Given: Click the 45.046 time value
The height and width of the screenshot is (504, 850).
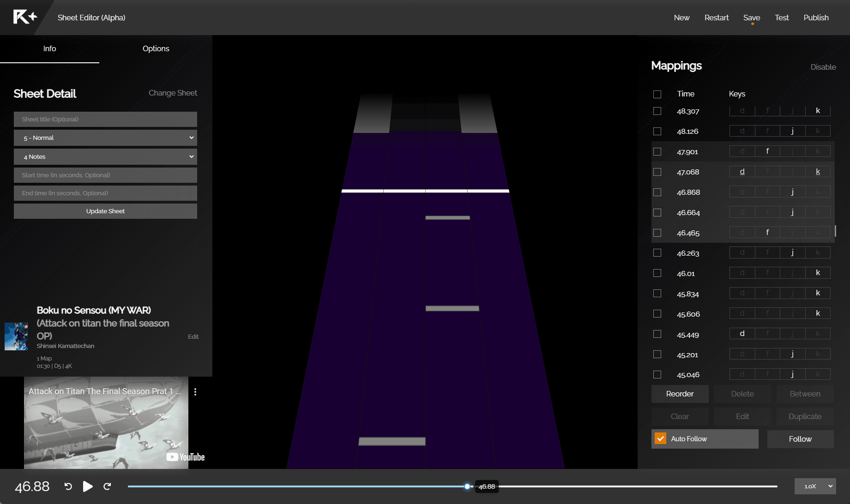Looking at the screenshot, I should 688,375.
